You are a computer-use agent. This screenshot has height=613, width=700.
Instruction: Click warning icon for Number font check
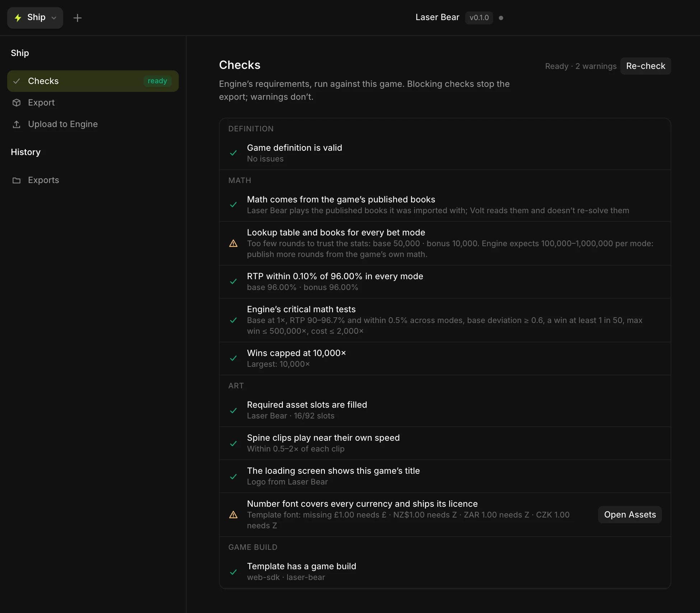(x=233, y=515)
